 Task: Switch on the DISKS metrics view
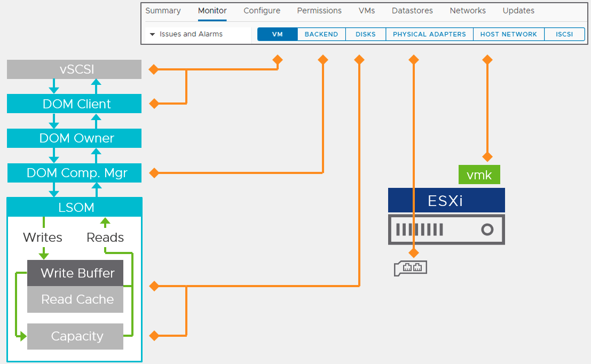[365, 34]
